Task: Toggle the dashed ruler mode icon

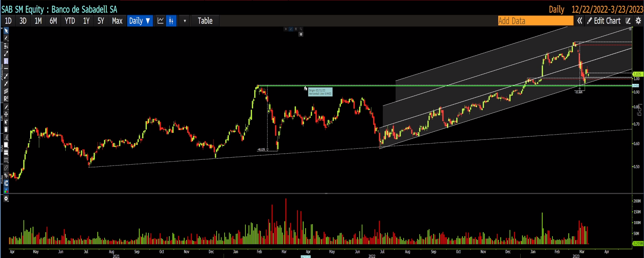Action: [6, 168]
